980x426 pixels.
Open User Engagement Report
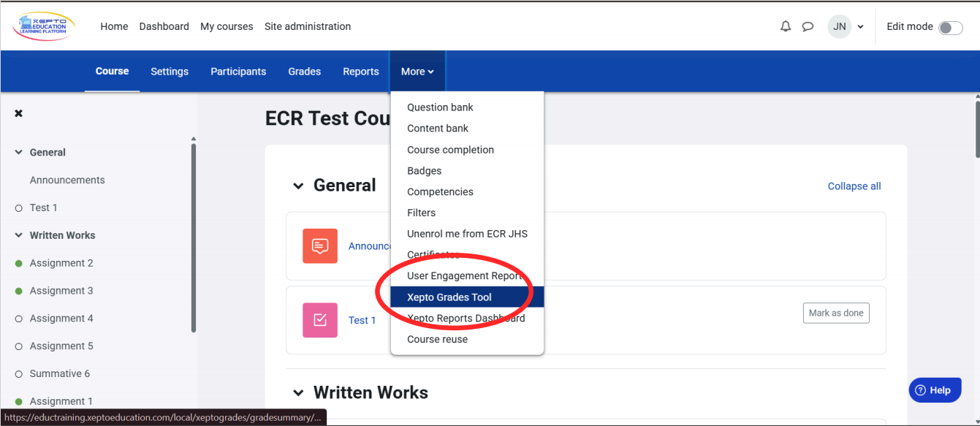(468, 276)
